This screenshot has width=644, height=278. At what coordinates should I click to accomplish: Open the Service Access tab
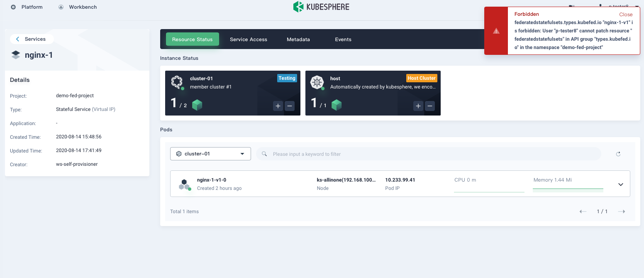point(249,39)
